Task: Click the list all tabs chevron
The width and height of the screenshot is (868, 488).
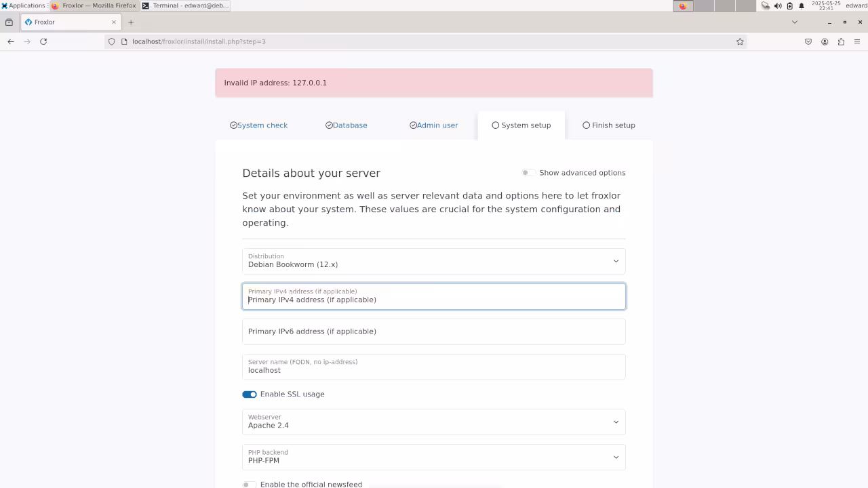Action: pyautogui.click(x=795, y=22)
